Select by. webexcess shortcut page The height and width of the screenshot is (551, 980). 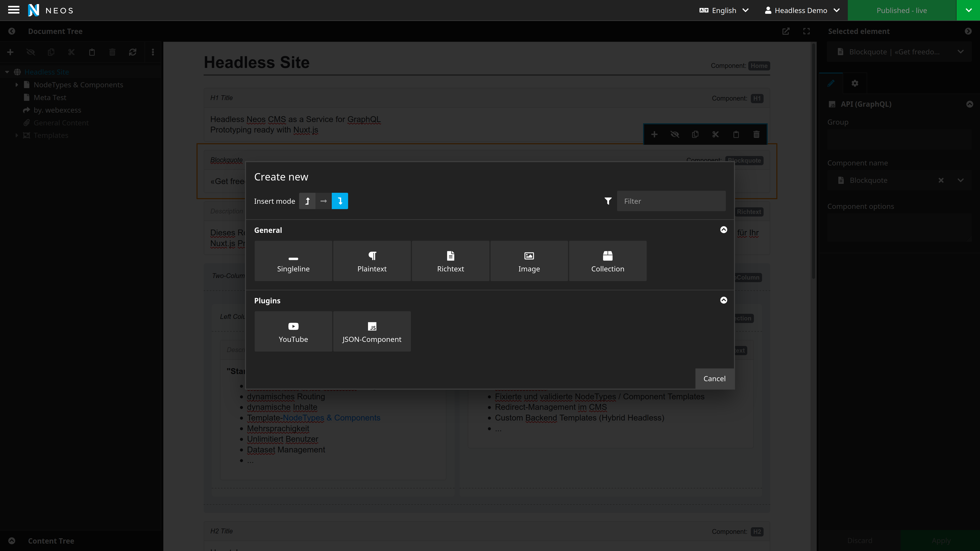pos(57,110)
